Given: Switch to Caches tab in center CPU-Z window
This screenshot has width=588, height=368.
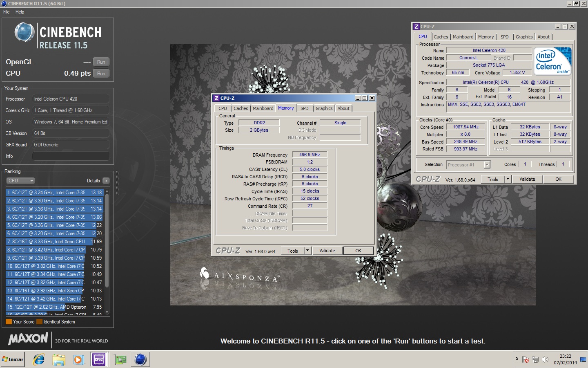Looking at the screenshot, I should [x=241, y=108].
